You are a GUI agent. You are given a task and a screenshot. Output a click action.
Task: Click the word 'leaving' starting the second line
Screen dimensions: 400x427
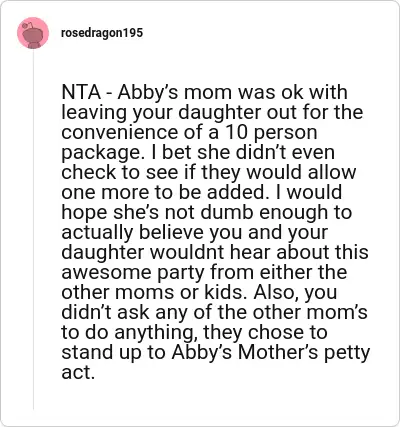[x=94, y=112]
